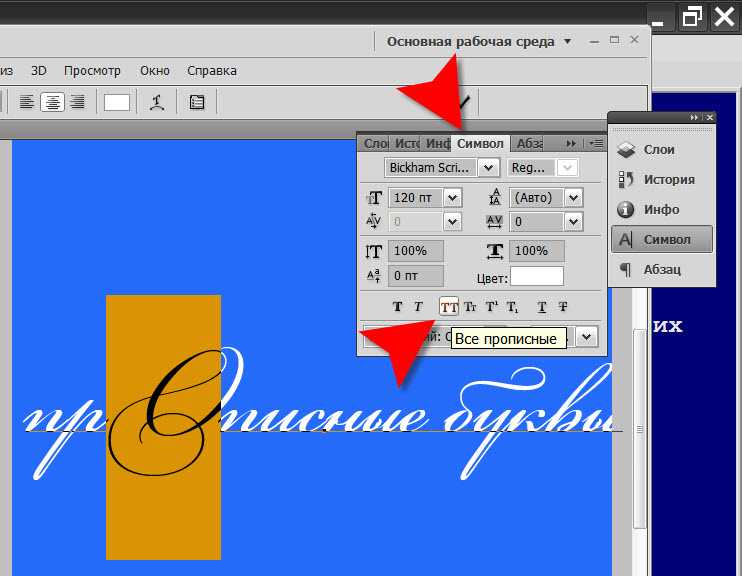
Task: Toggle faux italic style
Action: click(x=418, y=307)
